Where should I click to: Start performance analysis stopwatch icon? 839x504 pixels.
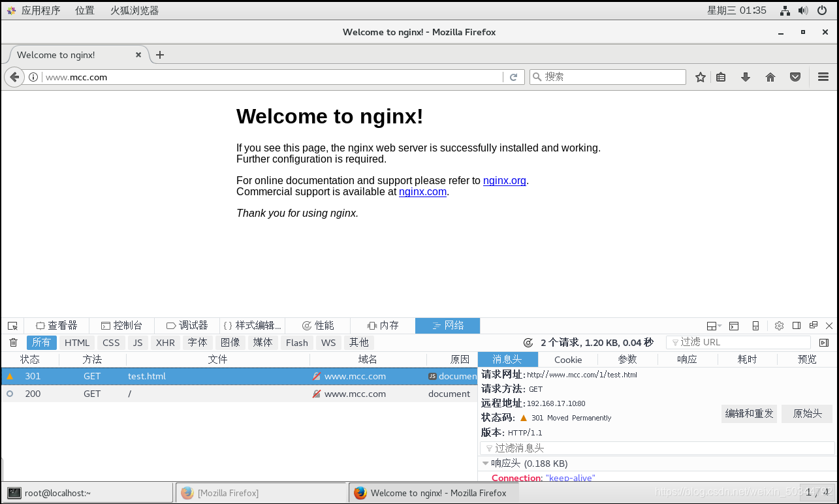528,343
